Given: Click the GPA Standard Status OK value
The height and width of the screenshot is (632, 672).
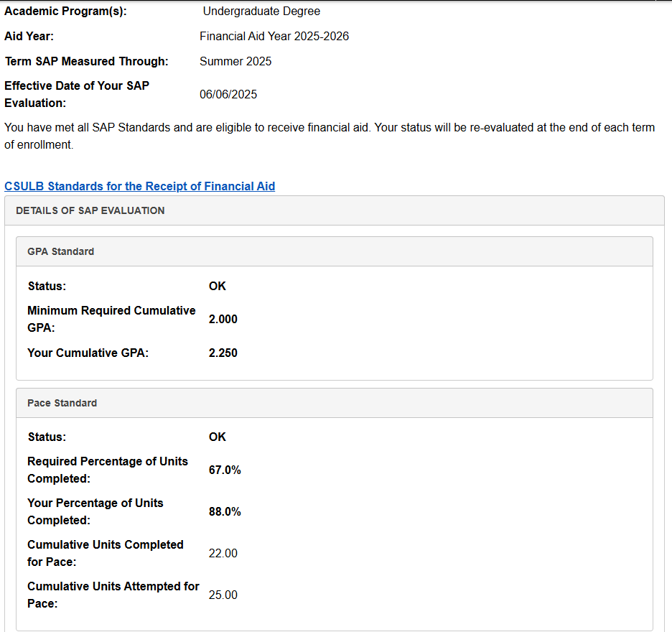Looking at the screenshot, I should (217, 286).
